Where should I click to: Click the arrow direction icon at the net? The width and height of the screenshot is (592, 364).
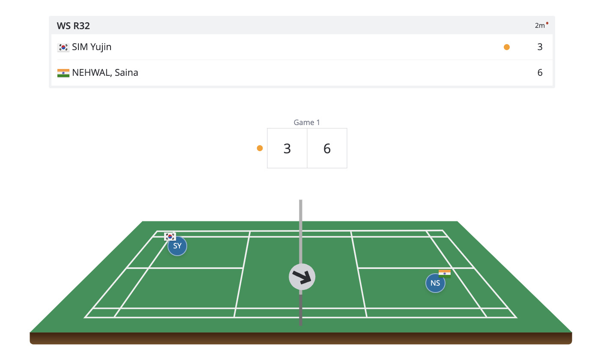(x=302, y=277)
